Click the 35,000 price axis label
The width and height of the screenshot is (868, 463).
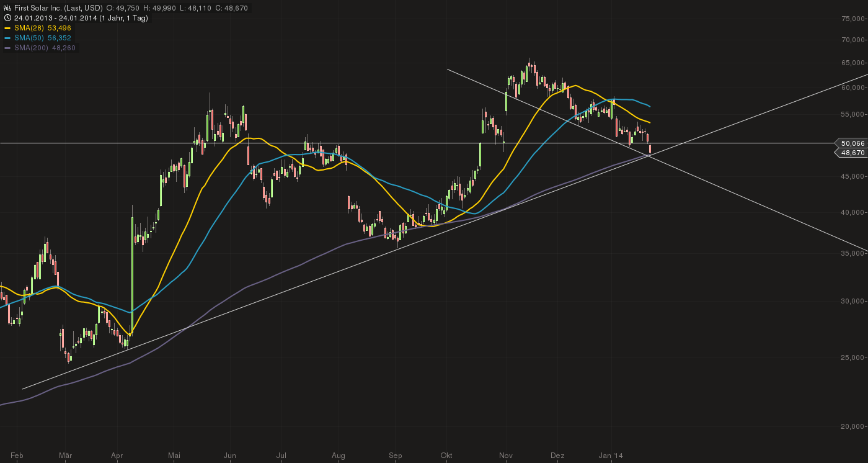(x=854, y=253)
